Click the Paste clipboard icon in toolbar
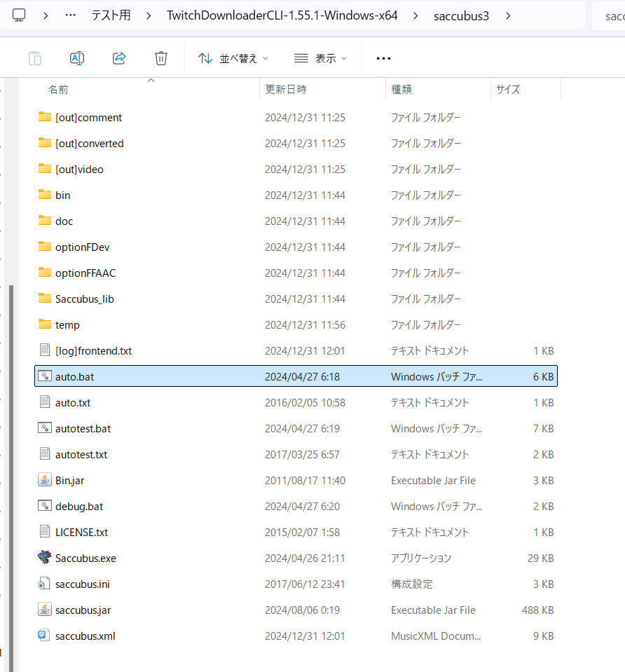Image resolution: width=625 pixels, height=672 pixels. tap(35, 58)
